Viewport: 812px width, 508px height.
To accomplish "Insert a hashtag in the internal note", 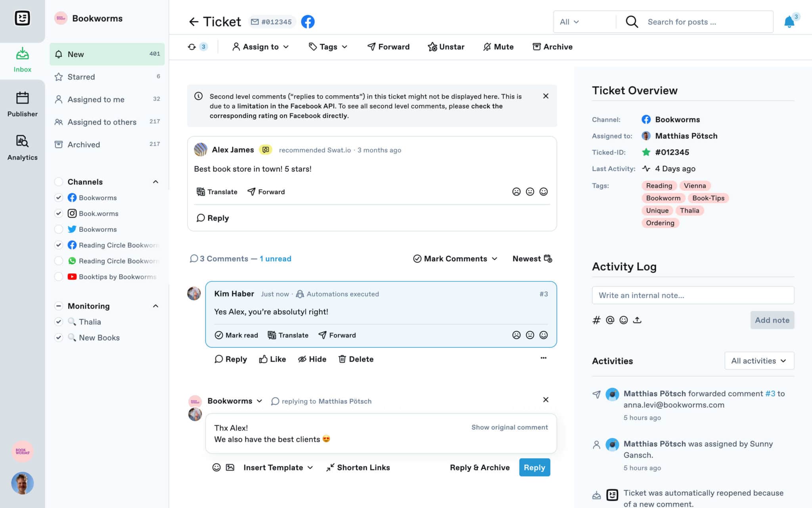I will coord(596,320).
